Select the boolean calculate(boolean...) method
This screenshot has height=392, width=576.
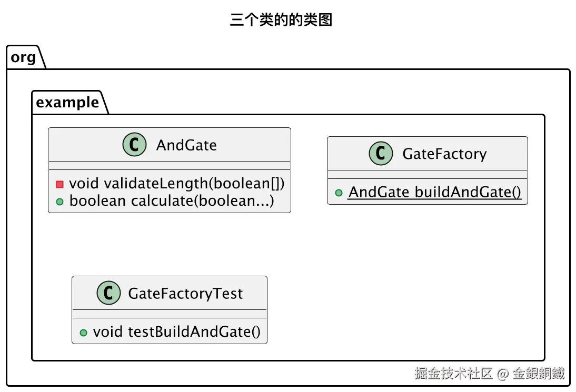point(172,201)
